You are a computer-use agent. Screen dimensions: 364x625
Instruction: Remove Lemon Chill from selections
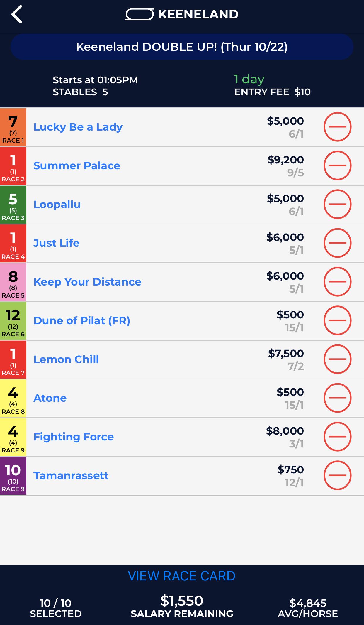click(x=337, y=359)
